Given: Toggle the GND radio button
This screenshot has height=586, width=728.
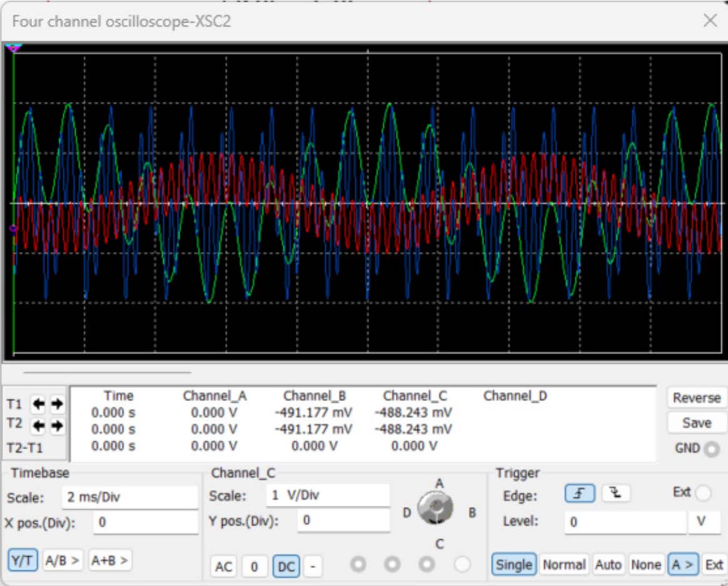Looking at the screenshot, I should (712, 449).
